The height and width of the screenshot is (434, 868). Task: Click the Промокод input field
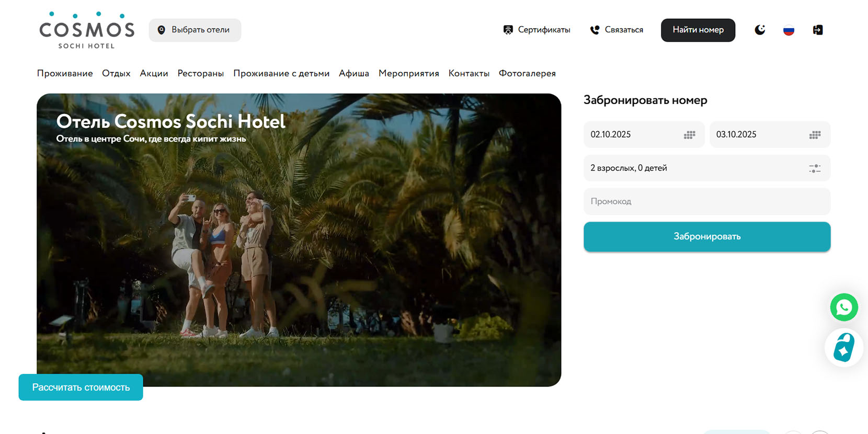[706, 201]
